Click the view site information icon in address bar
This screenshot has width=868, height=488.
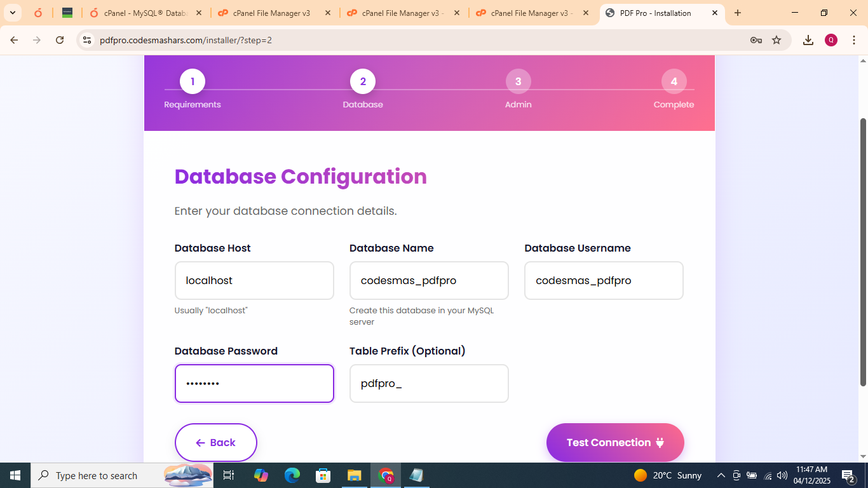click(x=86, y=39)
